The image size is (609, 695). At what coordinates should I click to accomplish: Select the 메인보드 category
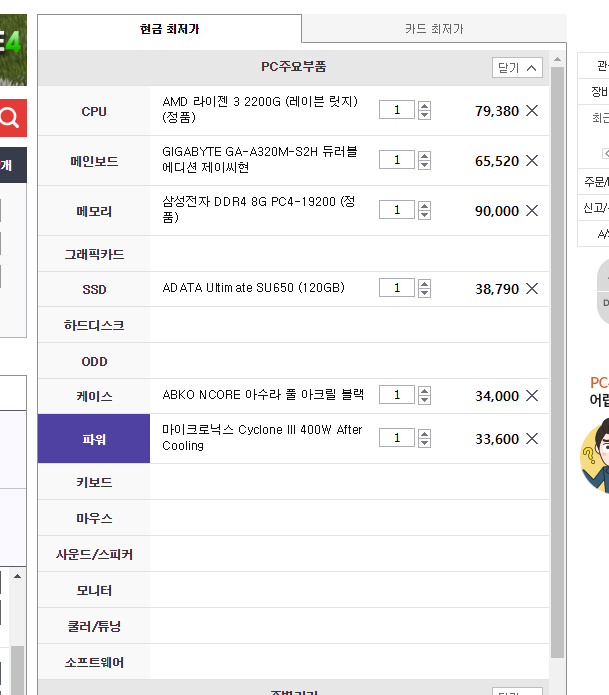pos(94,161)
